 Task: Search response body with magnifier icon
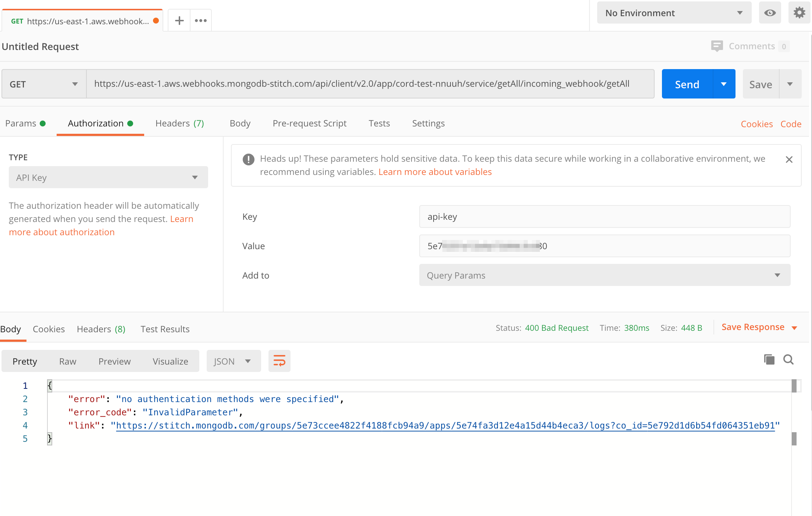[788, 359]
